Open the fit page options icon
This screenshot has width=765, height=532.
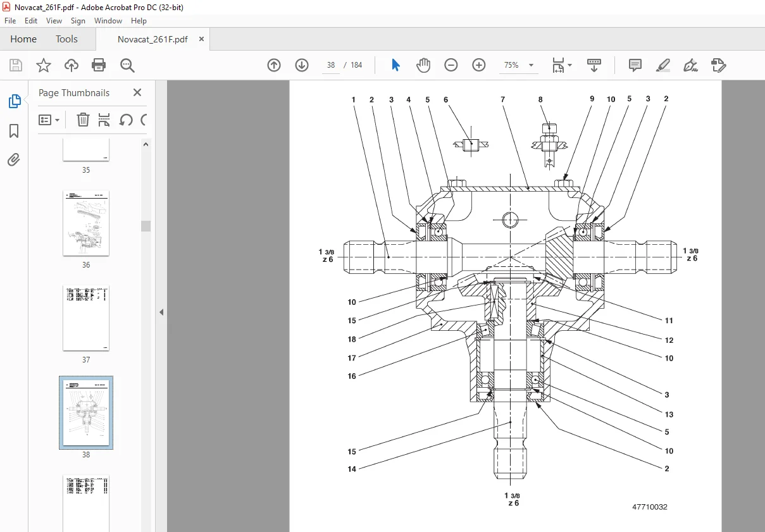[561, 65]
